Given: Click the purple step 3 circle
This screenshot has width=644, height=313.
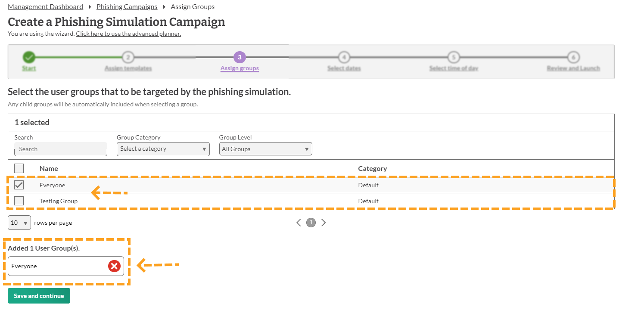Looking at the screenshot, I should point(240,57).
